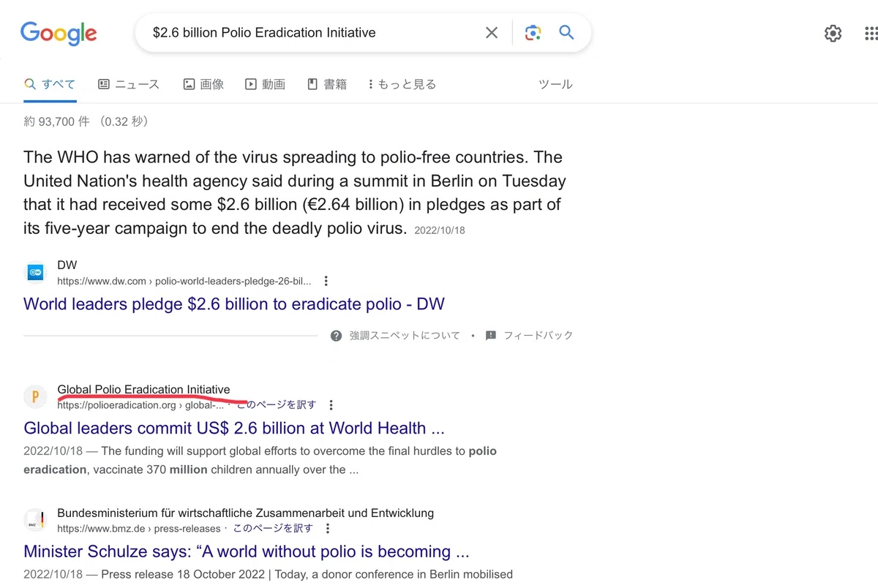Open Global leaders commit US$ 2.6 billion link
This screenshot has width=878, height=588.
coord(234,428)
